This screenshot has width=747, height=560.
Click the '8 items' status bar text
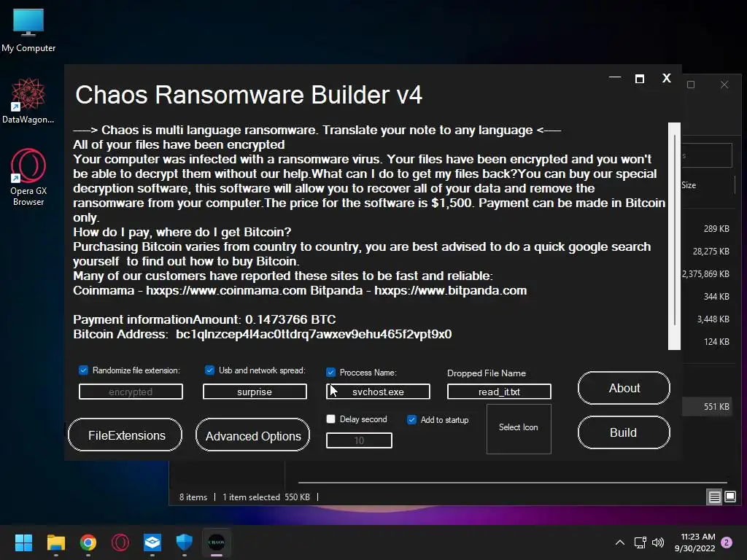pyautogui.click(x=193, y=497)
